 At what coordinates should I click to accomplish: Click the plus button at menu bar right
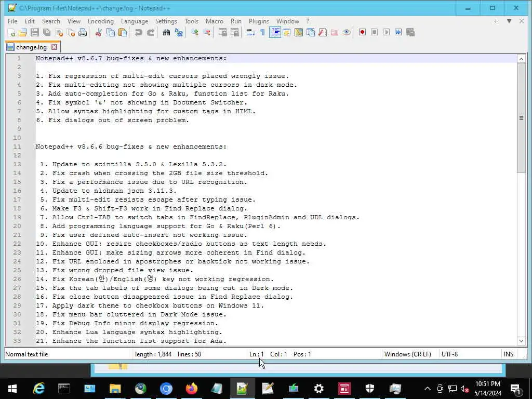496,21
